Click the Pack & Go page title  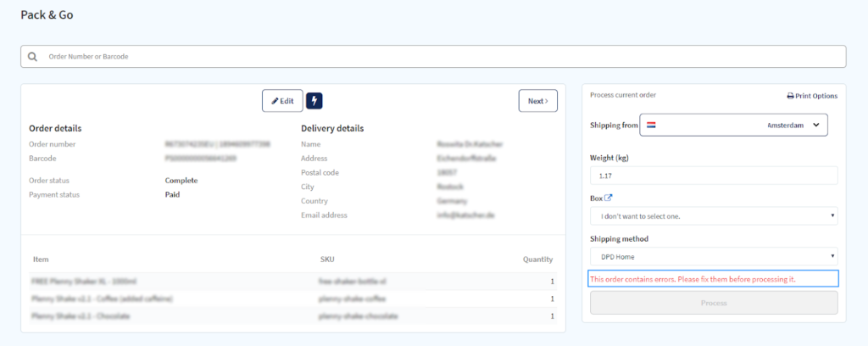(47, 15)
